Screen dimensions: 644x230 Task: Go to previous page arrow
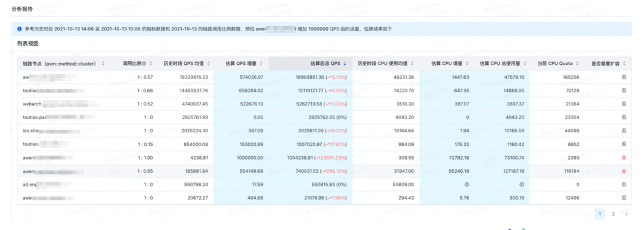tap(587, 213)
